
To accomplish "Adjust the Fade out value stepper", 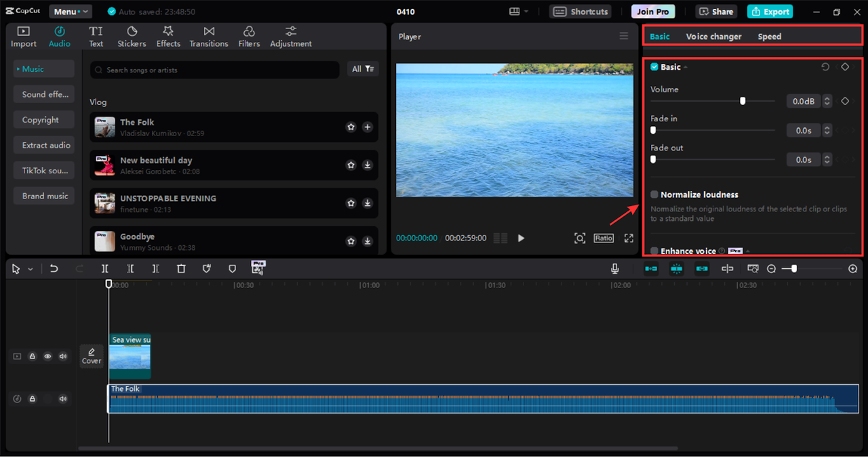I will [x=827, y=160].
